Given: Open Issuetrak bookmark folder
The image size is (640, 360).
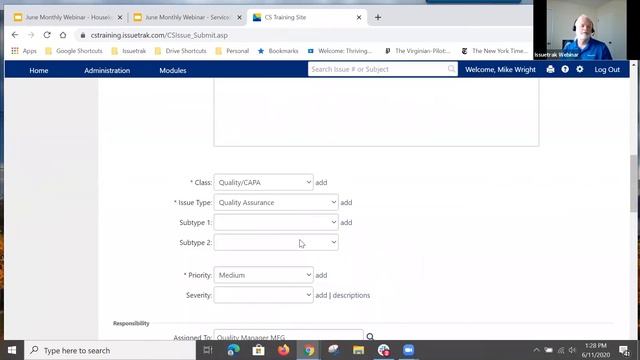Looking at the screenshot, I should tap(129, 51).
